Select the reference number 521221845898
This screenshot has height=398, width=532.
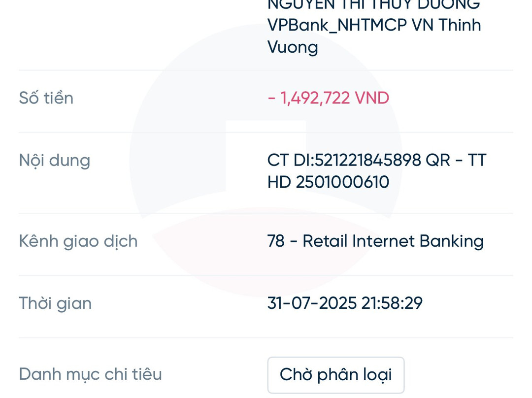(367, 161)
